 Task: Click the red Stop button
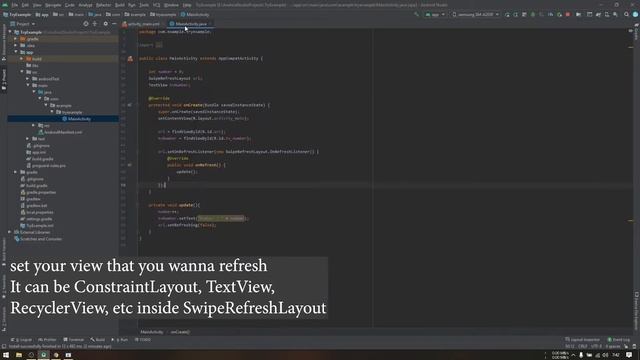pyautogui.click(x=568, y=15)
